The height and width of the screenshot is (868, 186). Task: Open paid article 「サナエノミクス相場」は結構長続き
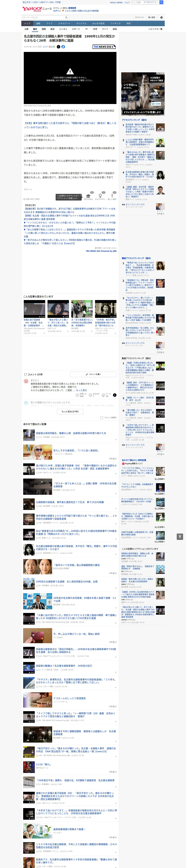(137, 486)
